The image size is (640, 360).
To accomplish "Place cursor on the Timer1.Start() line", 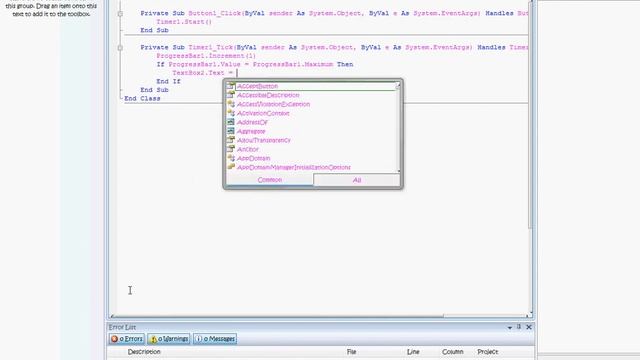I will coord(184,22).
